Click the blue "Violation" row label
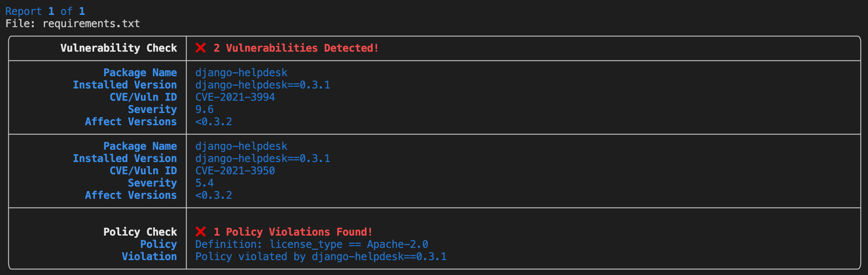Image resolution: width=868 pixels, height=275 pixels. coord(149,257)
